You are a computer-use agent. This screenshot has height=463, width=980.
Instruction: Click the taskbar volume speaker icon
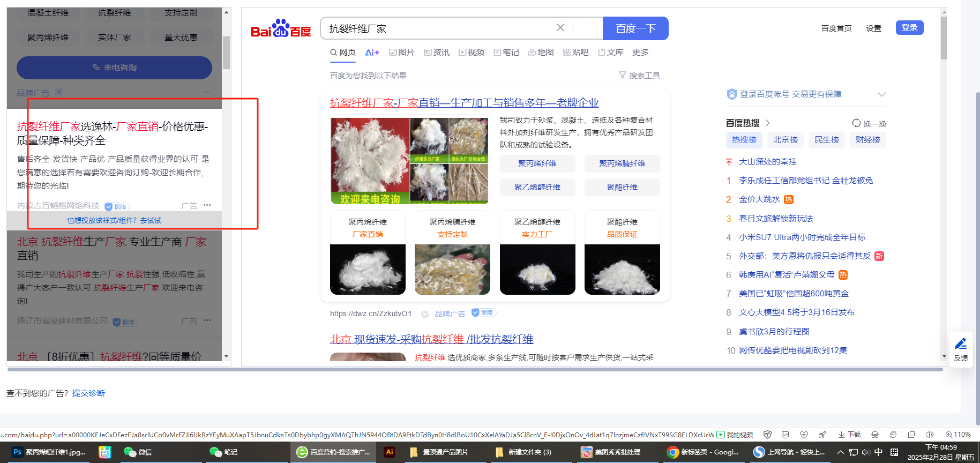pyautogui.click(x=866, y=452)
